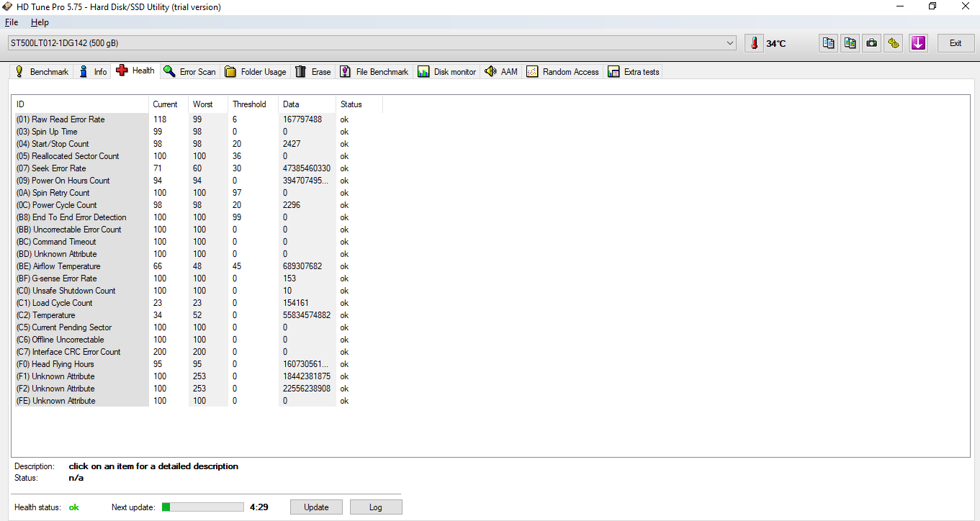980x521 pixels.
Task: Click the green Health status ok text
Action: (x=73, y=507)
